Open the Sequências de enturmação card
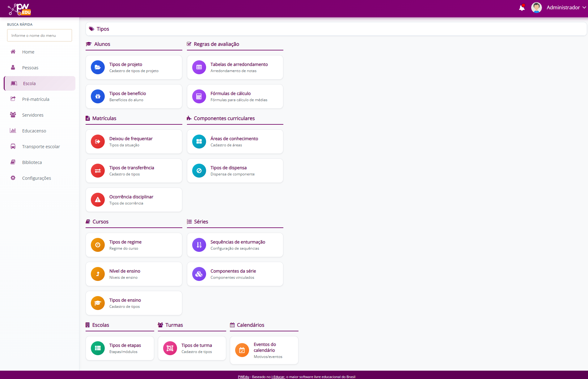The image size is (588, 379). point(235,245)
